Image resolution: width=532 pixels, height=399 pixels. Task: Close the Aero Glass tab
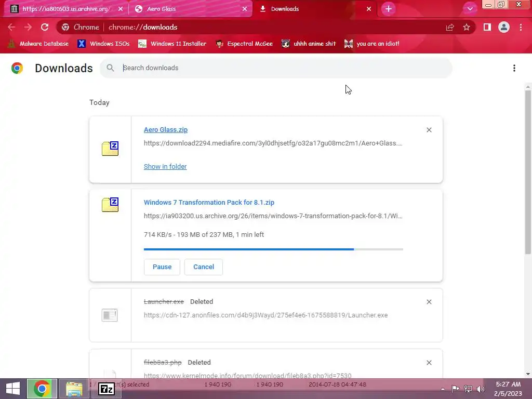pos(245,9)
